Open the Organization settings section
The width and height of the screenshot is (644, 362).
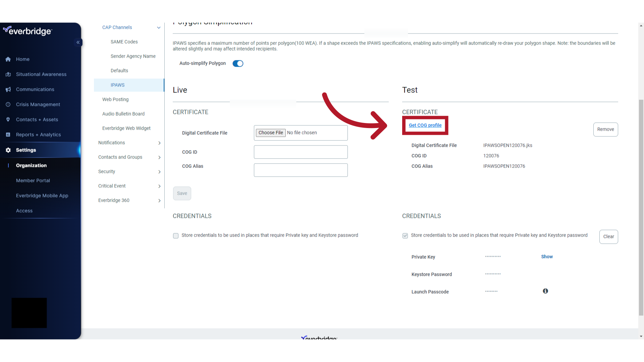(x=31, y=165)
